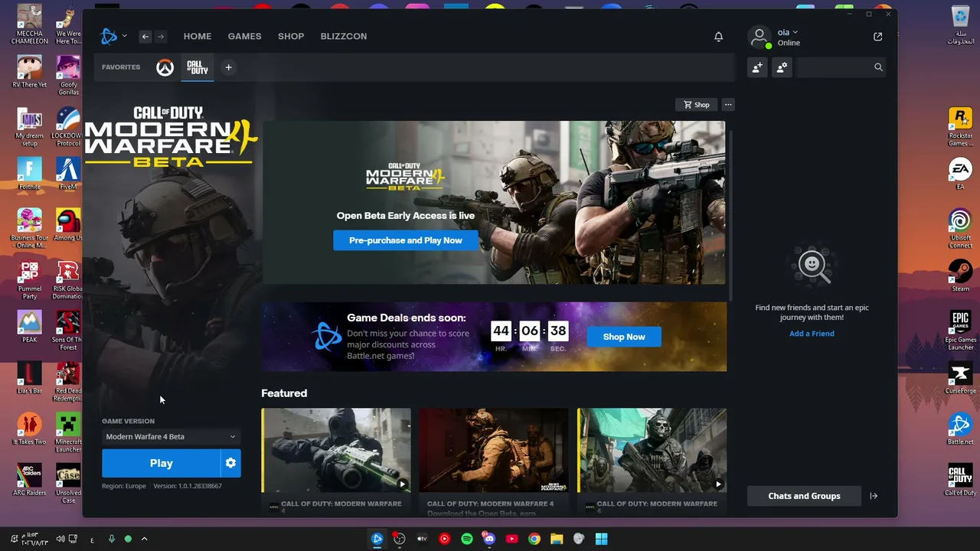Collapse the friends panel arrow
Screen dimensions: 980x551
click(874, 496)
